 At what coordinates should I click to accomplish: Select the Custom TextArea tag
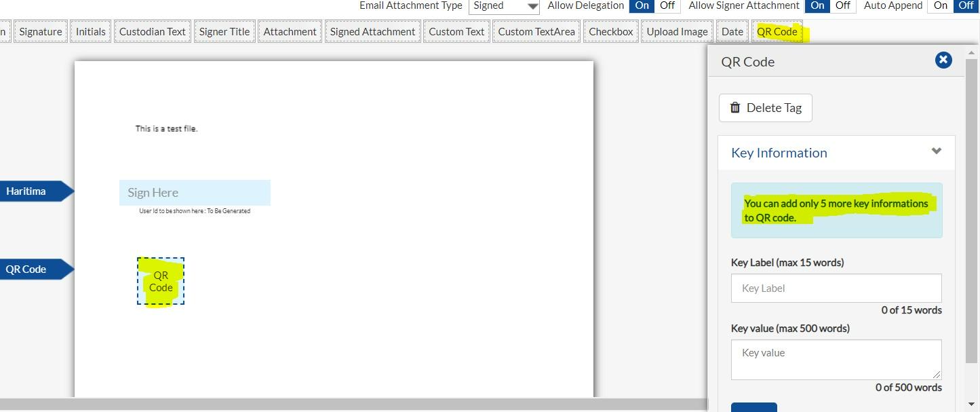(536, 31)
